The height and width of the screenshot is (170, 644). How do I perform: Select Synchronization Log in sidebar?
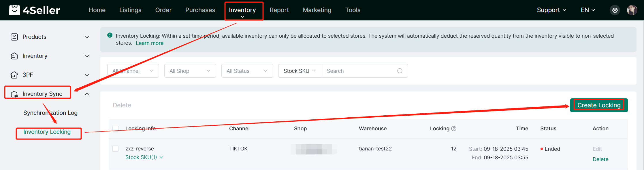point(50,113)
